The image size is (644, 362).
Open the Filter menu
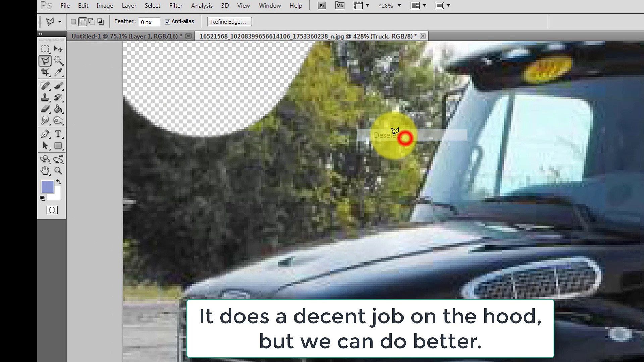[x=176, y=6]
